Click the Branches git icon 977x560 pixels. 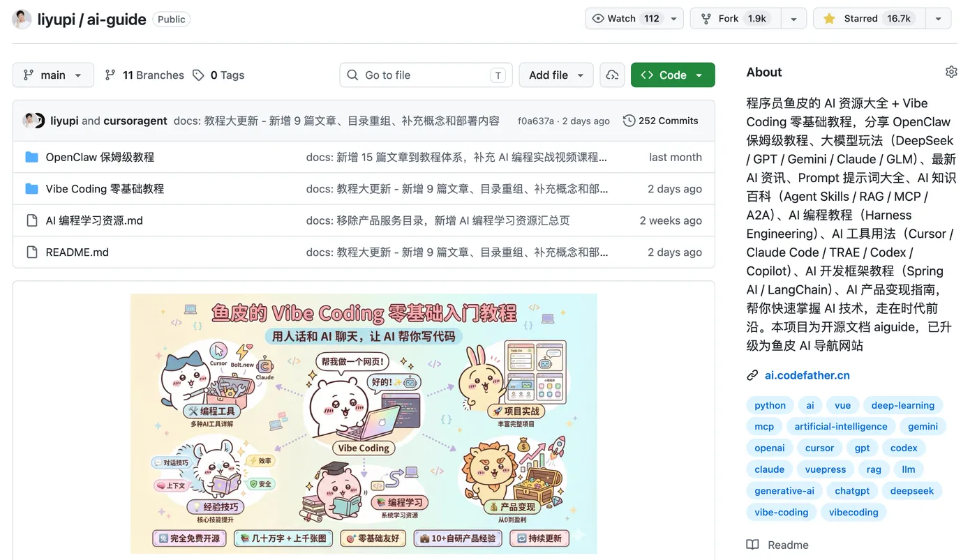click(x=110, y=75)
